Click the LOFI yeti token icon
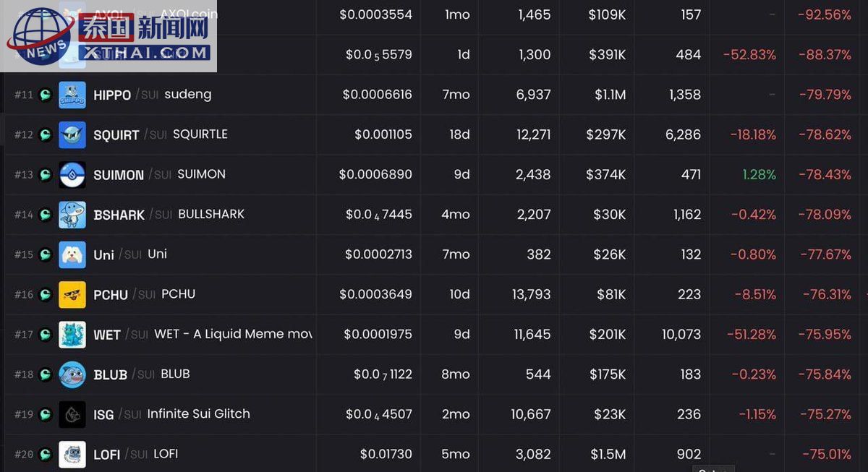 [72, 455]
